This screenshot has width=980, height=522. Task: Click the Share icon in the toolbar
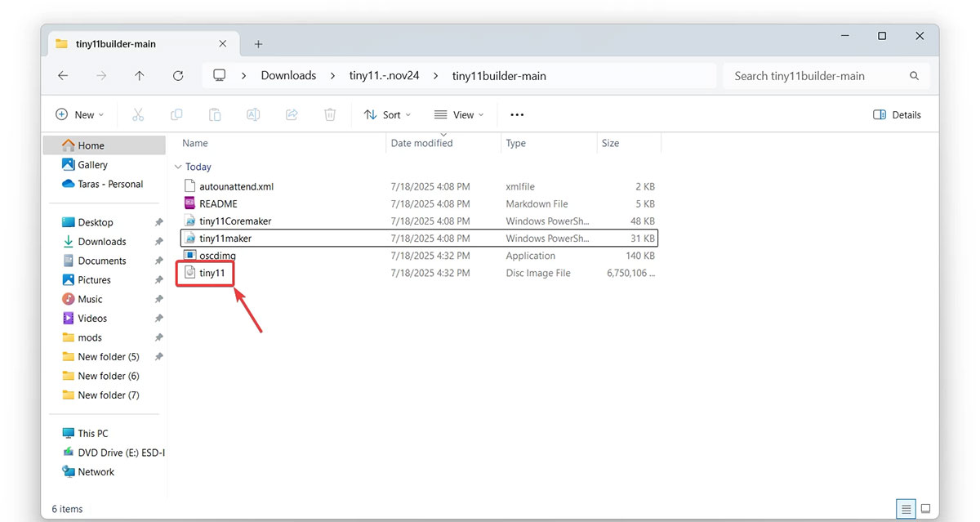[x=292, y=114]
